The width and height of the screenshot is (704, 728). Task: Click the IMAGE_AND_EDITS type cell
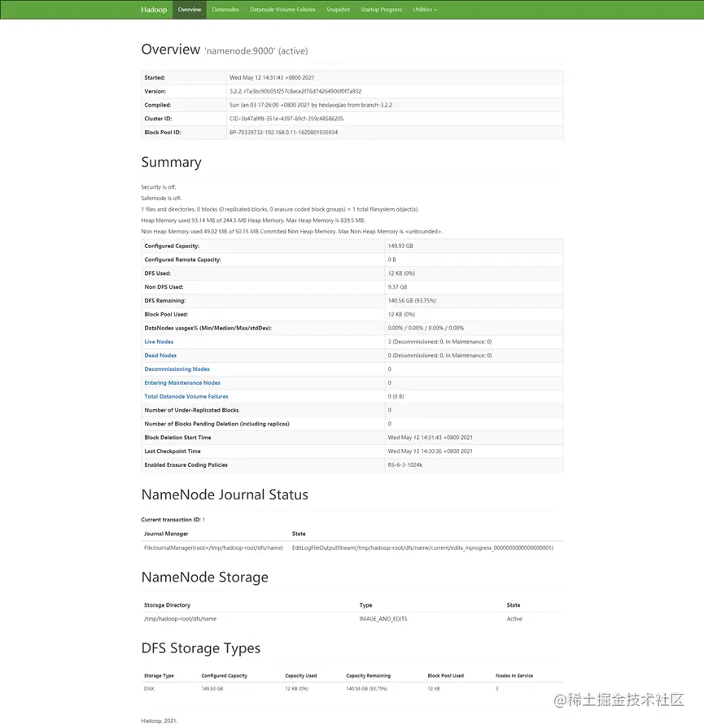383,619
